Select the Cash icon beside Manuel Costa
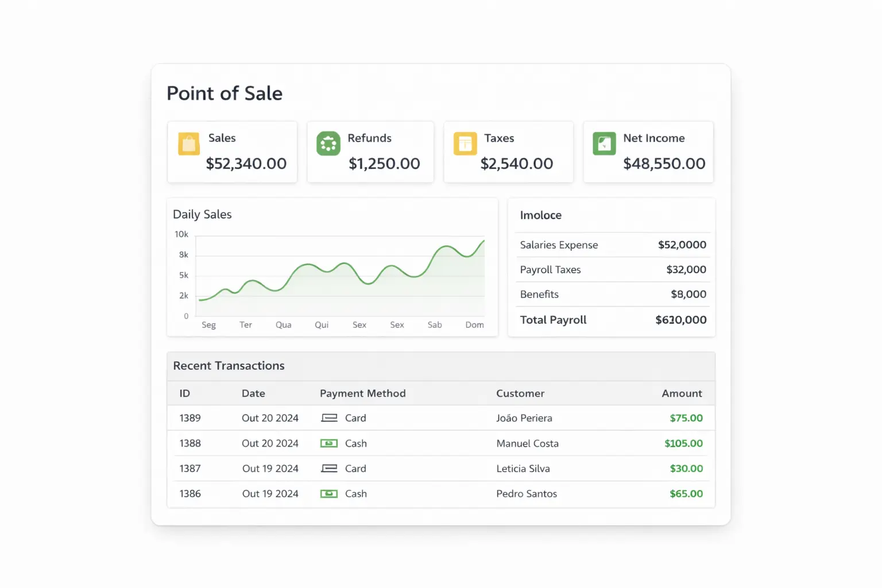This screenshot has width=882, height=588. coord(328,443)
